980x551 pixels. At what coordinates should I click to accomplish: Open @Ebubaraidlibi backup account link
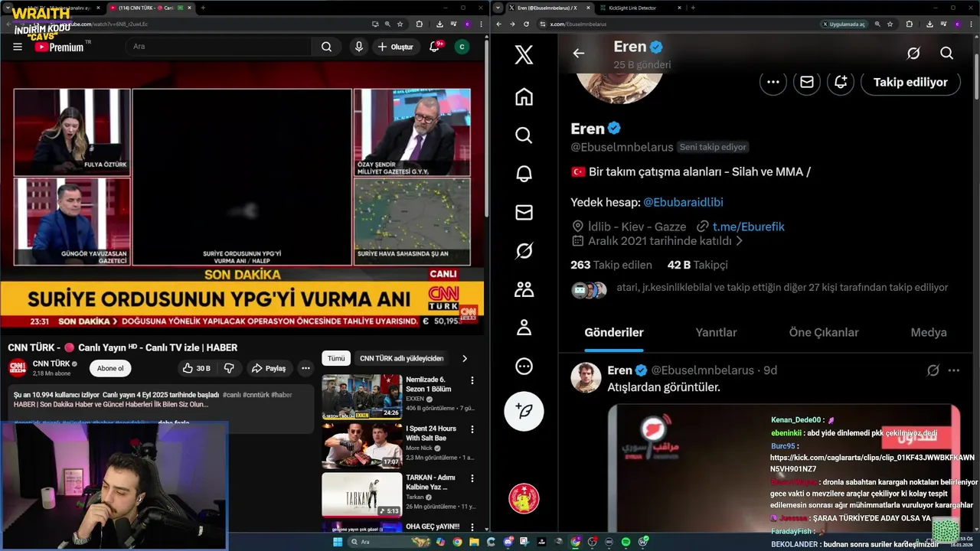pyautogui.click(x=683, y=202)
